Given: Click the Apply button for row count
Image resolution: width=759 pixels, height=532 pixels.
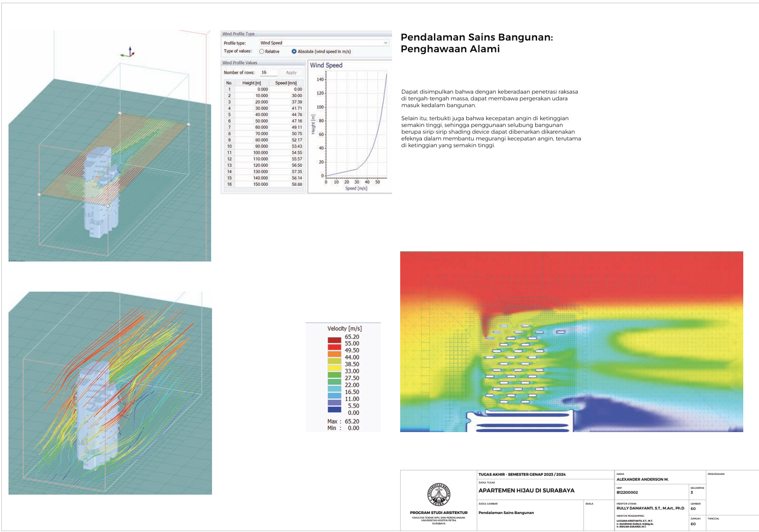Looking at the screenshot, I should (x=291, y=73).
